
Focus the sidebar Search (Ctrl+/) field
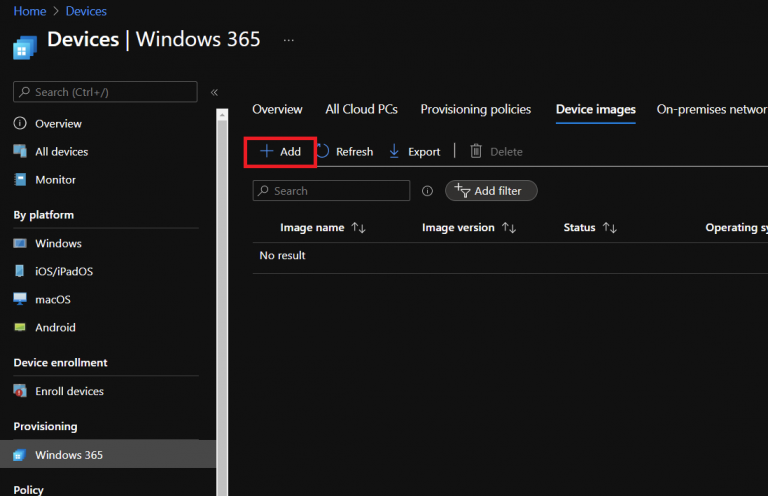[105, 92]
